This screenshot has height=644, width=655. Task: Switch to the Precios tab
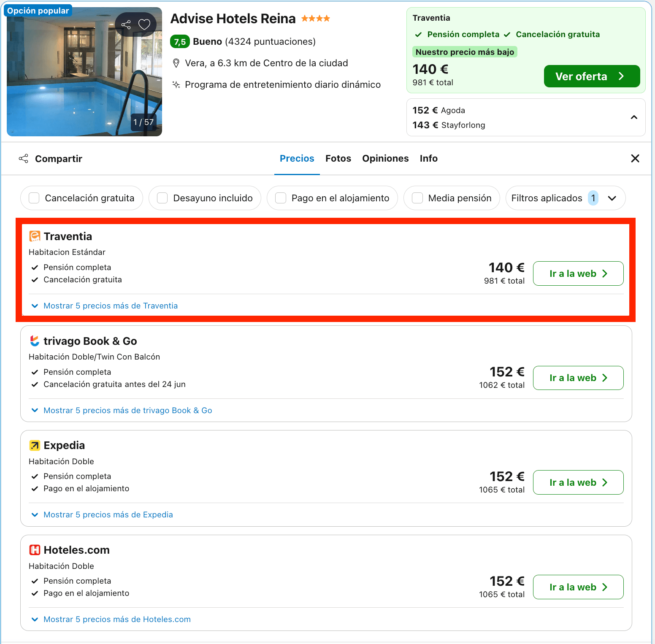coord(297,158)
